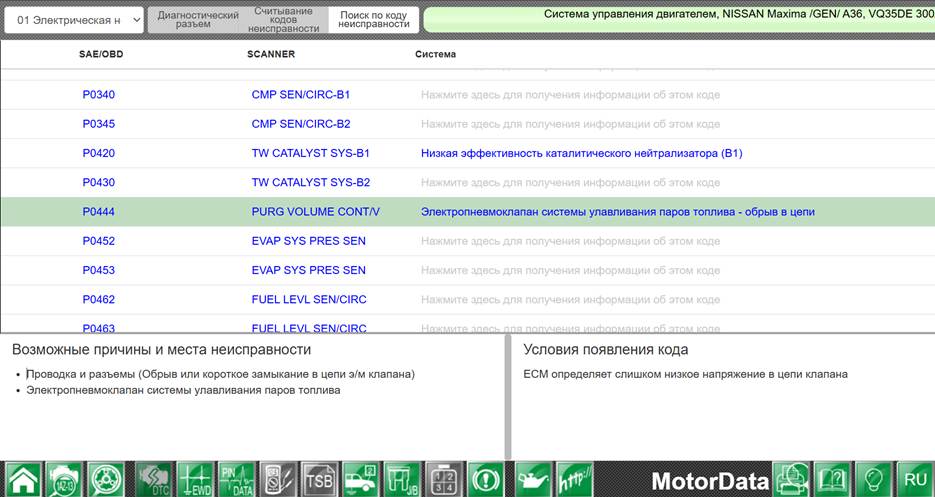Click 'Условия появления кода' heading
This screenshot has width=935, height=497.
(606, 350)
